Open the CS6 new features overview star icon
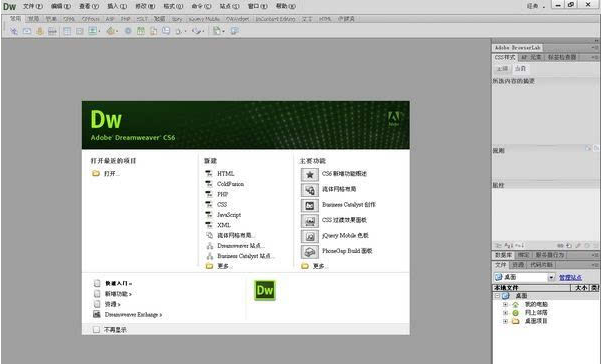 (x=310, y=175)
